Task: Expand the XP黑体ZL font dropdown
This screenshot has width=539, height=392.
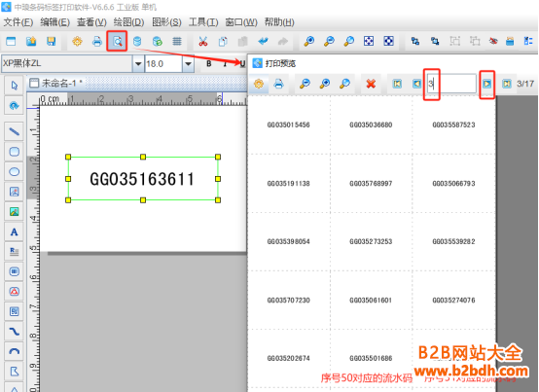Action: 138,64
